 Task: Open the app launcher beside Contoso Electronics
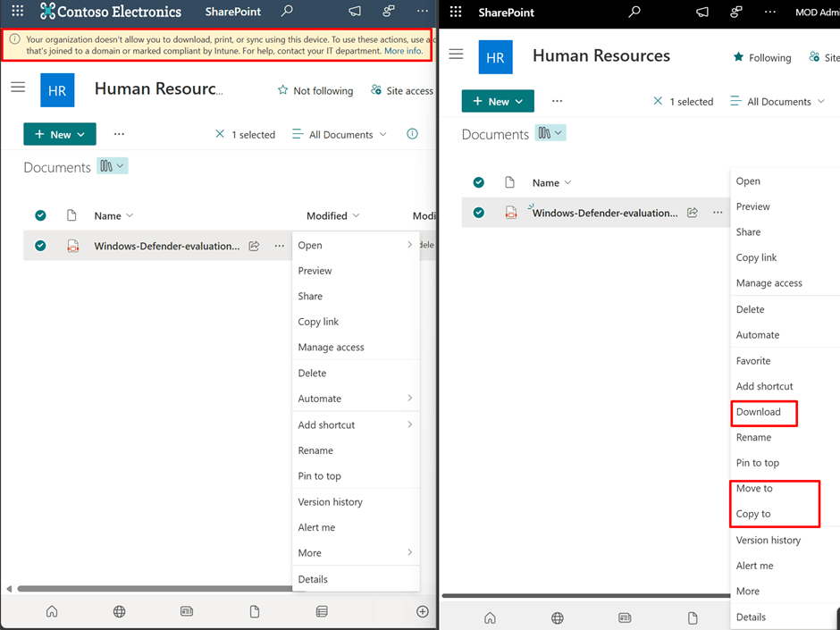18,12
